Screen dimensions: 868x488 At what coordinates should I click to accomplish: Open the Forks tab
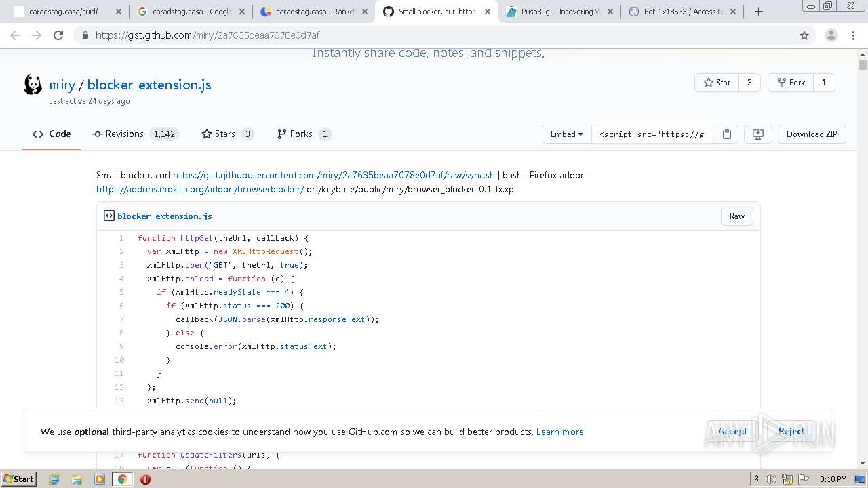(304, 134)
